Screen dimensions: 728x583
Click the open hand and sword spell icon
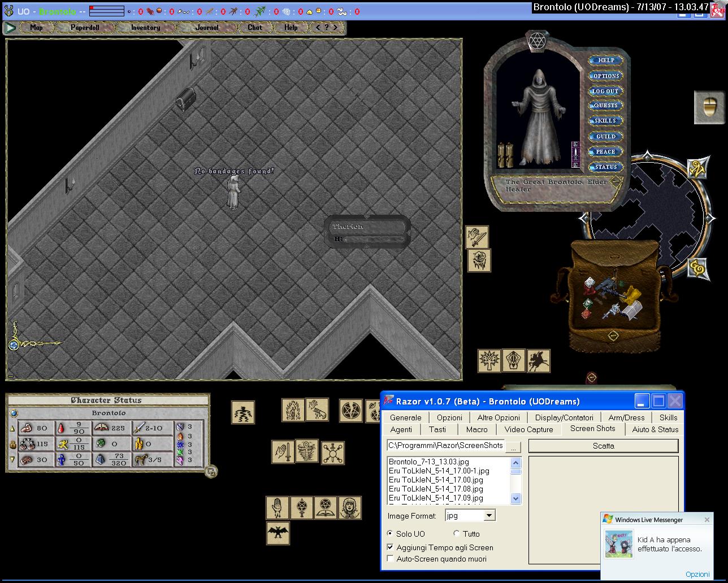pos(283,452)
